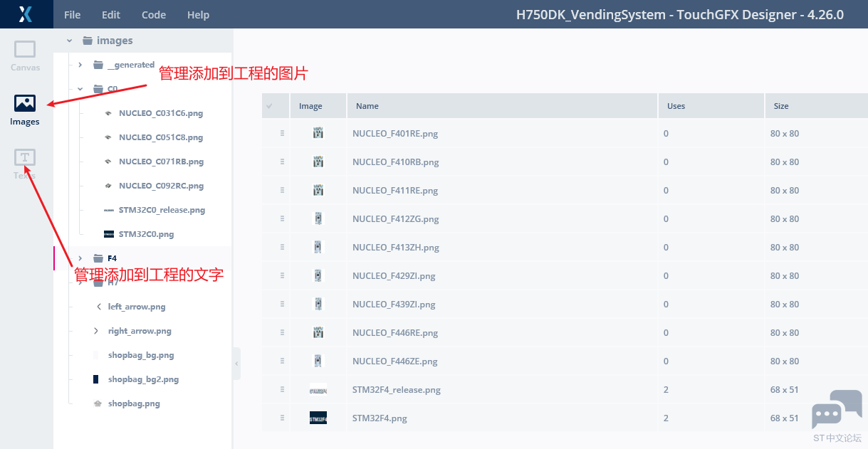Open the Edit menu
Screen dimensions: 868x449
coord(111,15)
